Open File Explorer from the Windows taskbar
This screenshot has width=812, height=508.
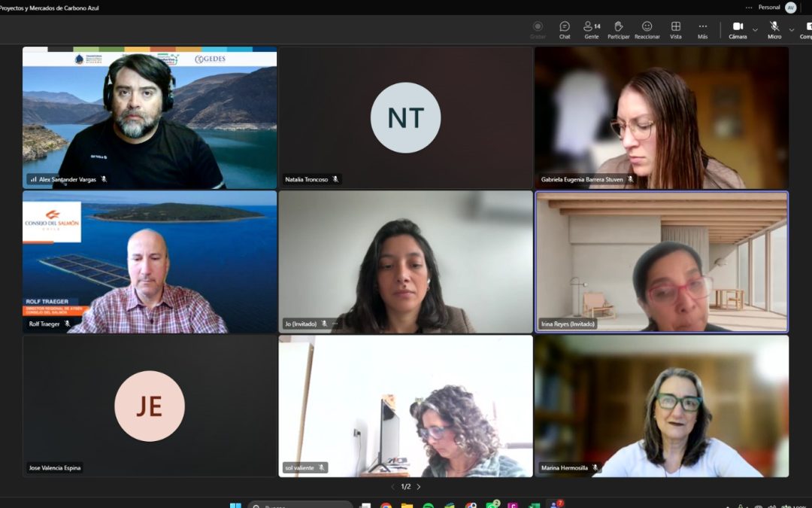point(407,505)
